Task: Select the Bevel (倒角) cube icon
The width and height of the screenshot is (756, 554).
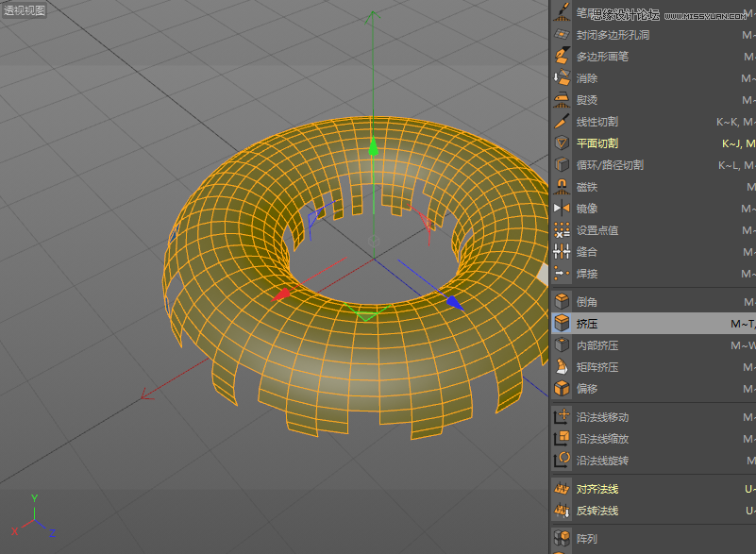Action: (x=562, y=302)
